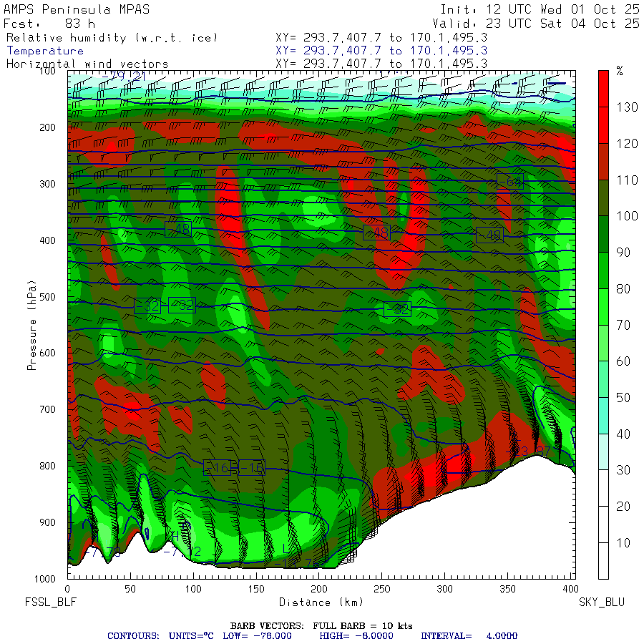644x644 pixels.
Task: Click the "-64" temperature contour label
Action: 510,181
